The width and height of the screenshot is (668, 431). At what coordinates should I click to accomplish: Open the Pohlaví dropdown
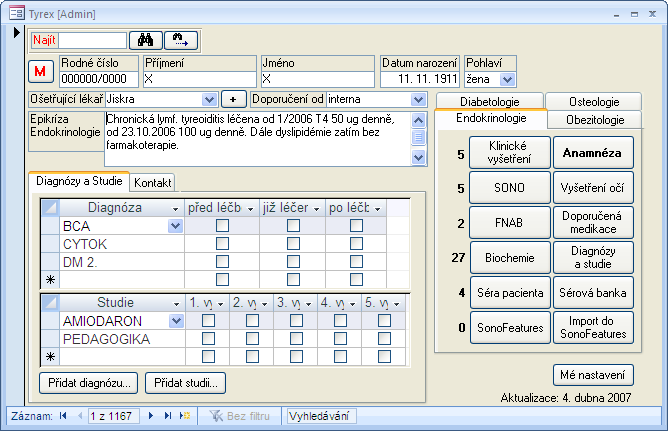[507, 79]
